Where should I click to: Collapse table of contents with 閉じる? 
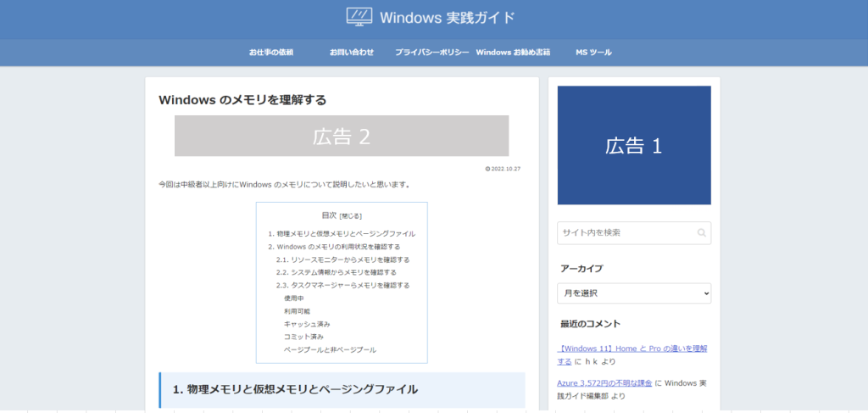(x=351, y=216)
